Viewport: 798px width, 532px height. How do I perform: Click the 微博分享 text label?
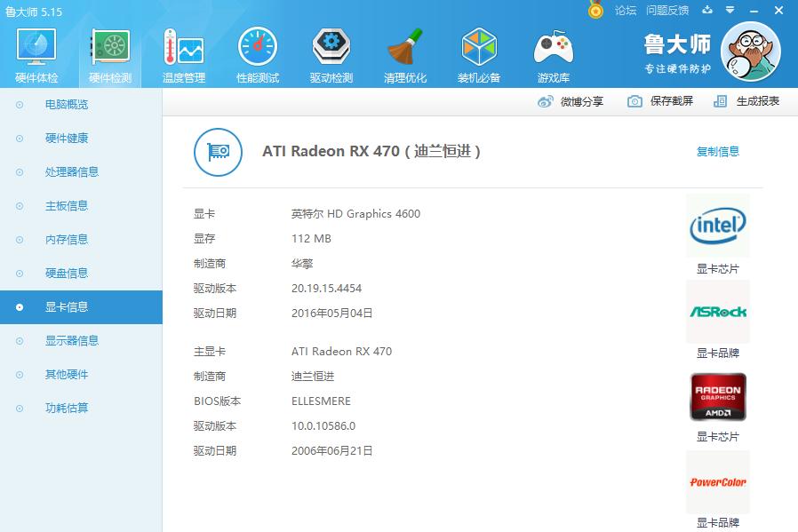click(582, 102)
